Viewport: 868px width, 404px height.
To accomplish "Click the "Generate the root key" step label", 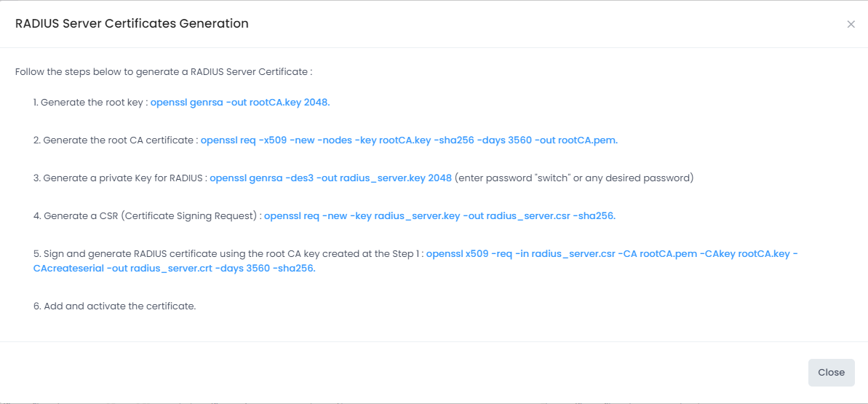I will tap(90, 103).
